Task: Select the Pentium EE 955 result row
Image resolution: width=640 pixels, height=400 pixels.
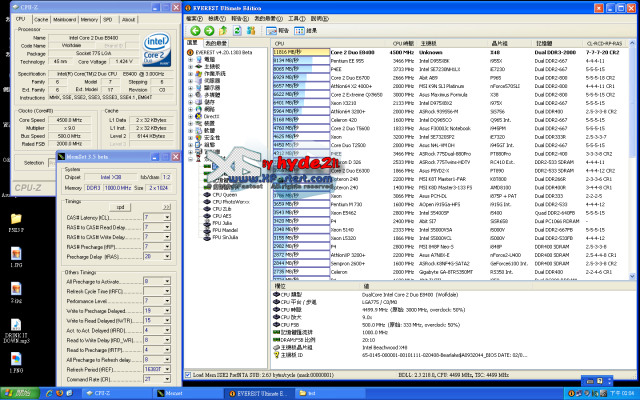Action: point(450,61)
